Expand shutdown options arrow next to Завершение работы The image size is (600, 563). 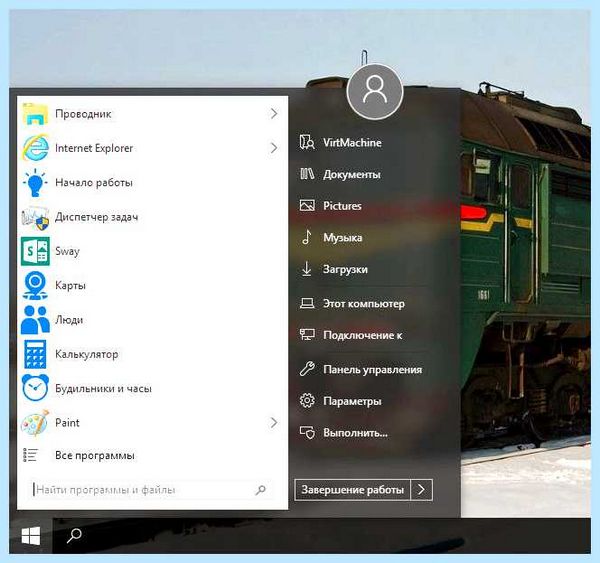[x=421, y=490]
